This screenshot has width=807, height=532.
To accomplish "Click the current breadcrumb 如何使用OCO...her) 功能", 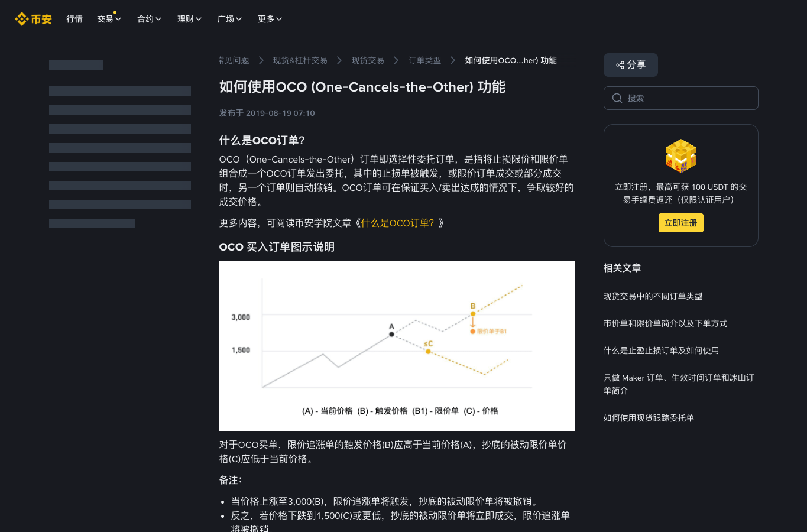I will pyautogui.click(x=511, y=60).
